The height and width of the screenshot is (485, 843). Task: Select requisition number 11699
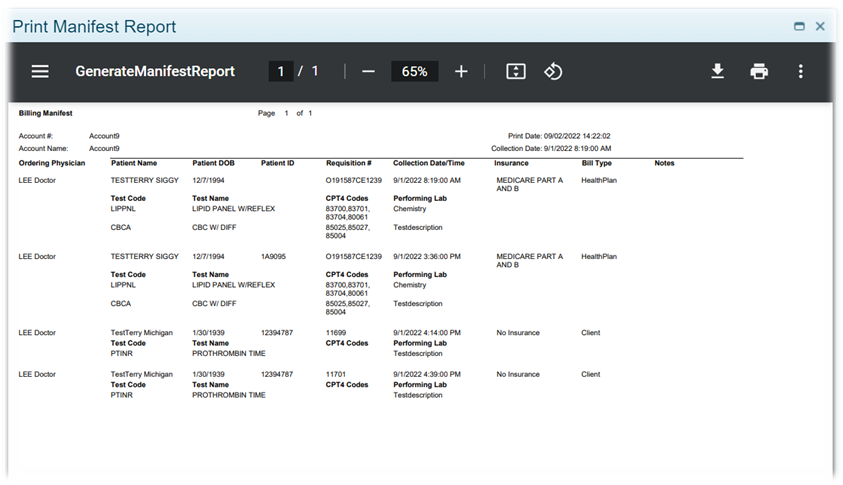(x=336, y=332)
